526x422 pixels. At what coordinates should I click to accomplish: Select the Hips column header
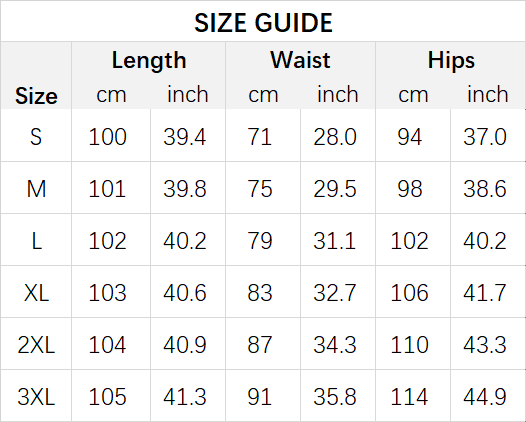point(451,61)
